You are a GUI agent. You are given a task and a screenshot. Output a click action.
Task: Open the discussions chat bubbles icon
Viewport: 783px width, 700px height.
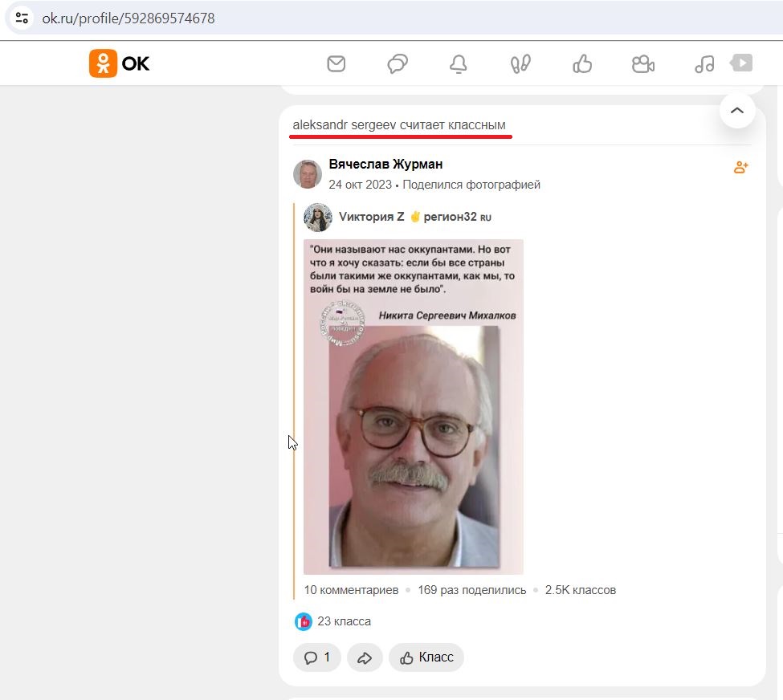point(398,64)
